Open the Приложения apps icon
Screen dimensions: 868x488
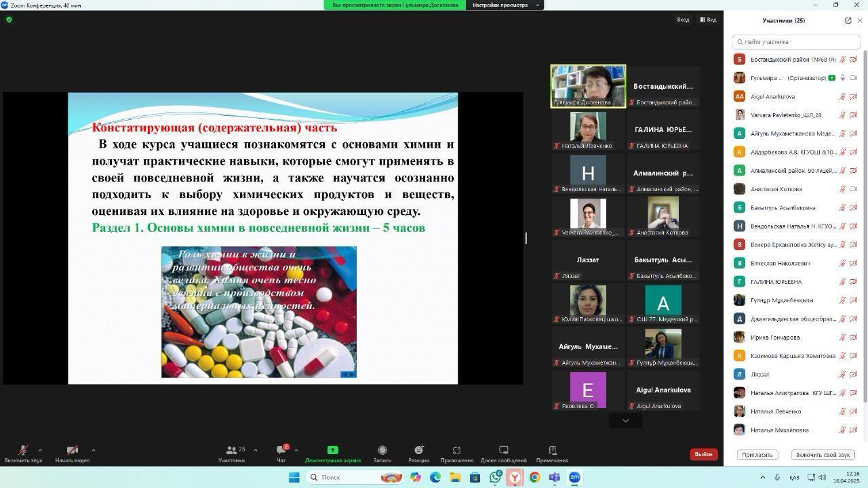pos(456,451)
